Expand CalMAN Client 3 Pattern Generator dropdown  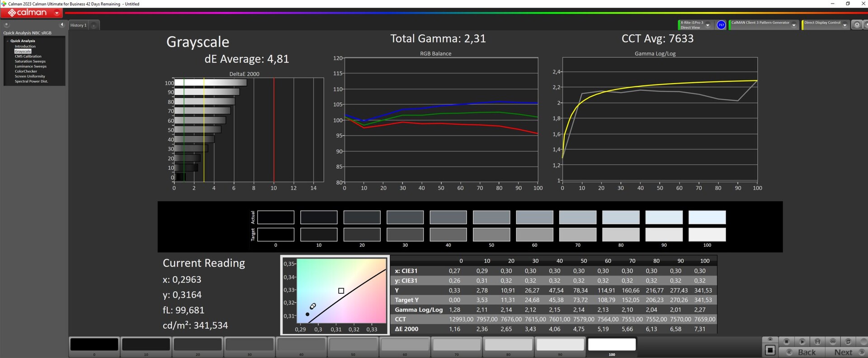794,25
